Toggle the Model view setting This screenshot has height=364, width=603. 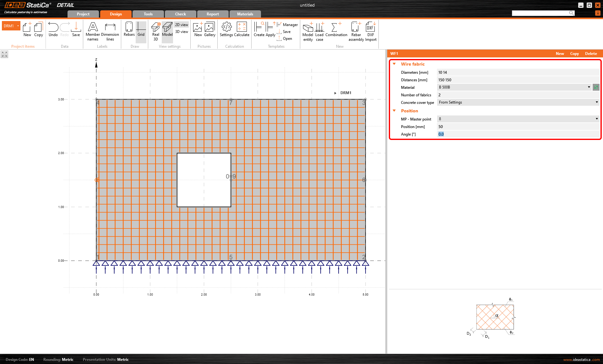167,29
